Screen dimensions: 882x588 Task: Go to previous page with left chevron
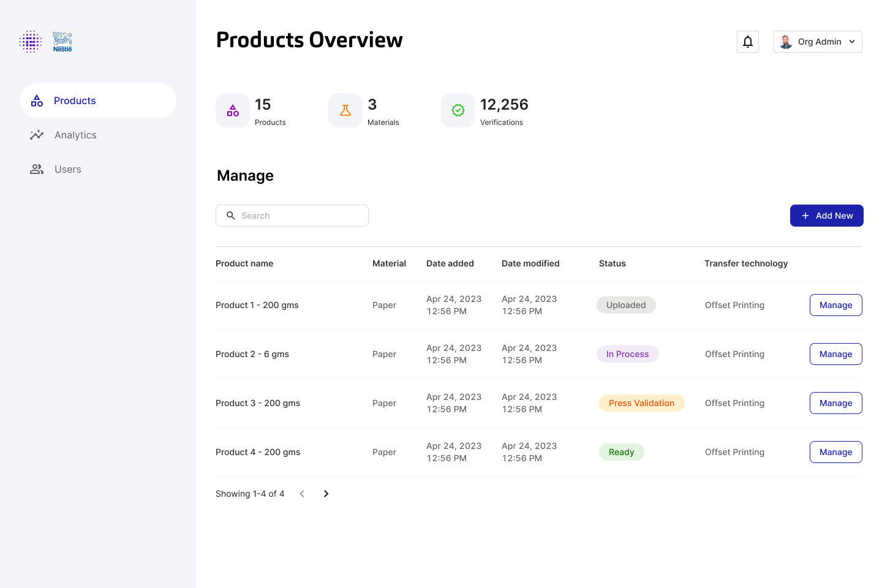(x=302, y=494)
